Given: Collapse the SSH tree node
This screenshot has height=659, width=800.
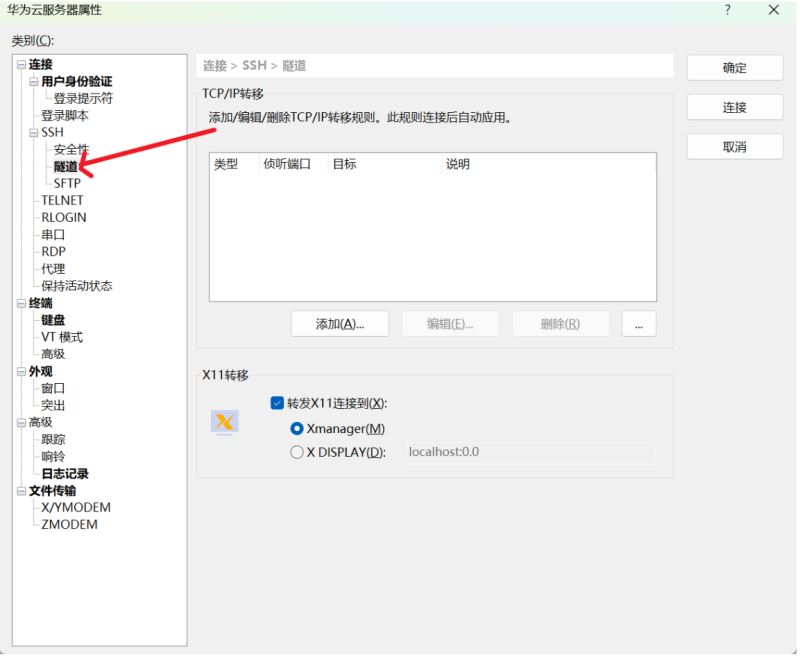Looking at the screenshot, I should click(x=34, y=133).
